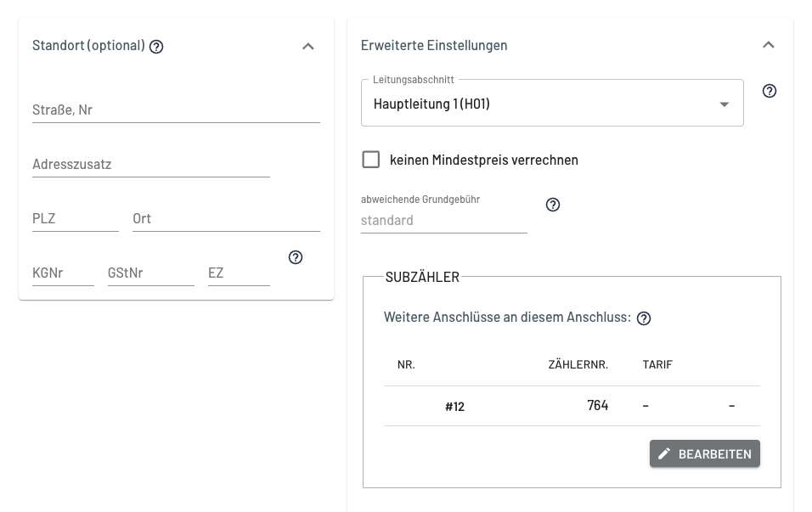Click the PLZ input field
The image size is (812, 512).
[76, 218]
